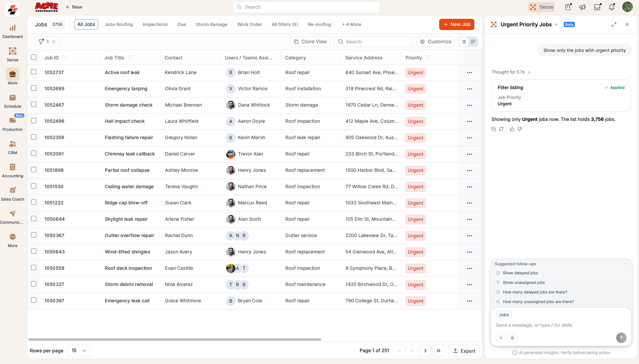Open the Inspections tab

(155, 24)
